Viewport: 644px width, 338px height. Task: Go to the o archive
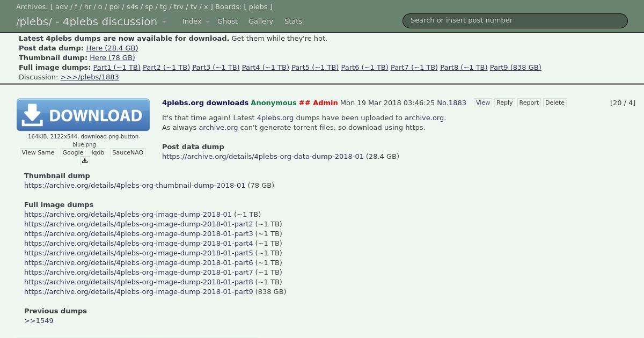pos(100,7)
